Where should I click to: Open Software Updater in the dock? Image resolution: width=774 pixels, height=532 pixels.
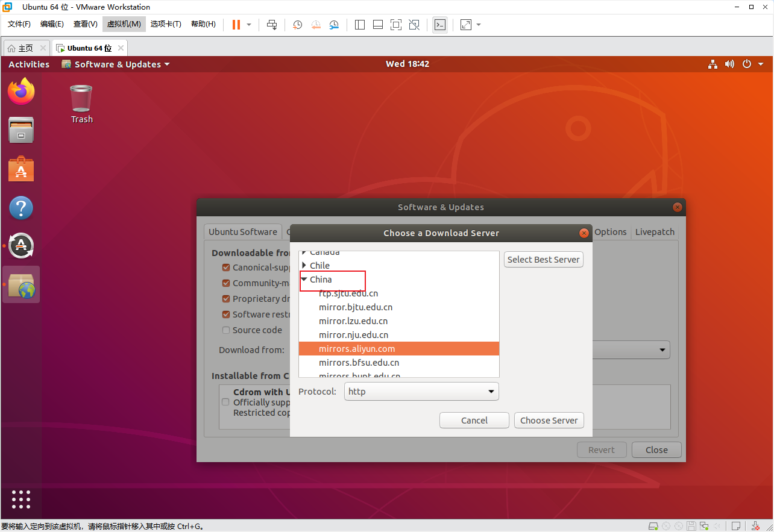21,246
